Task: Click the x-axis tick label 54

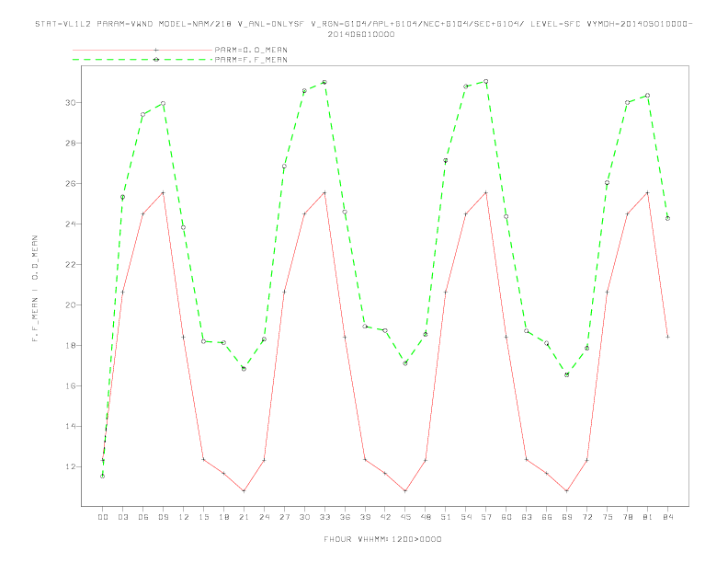Action: (466, 517)
